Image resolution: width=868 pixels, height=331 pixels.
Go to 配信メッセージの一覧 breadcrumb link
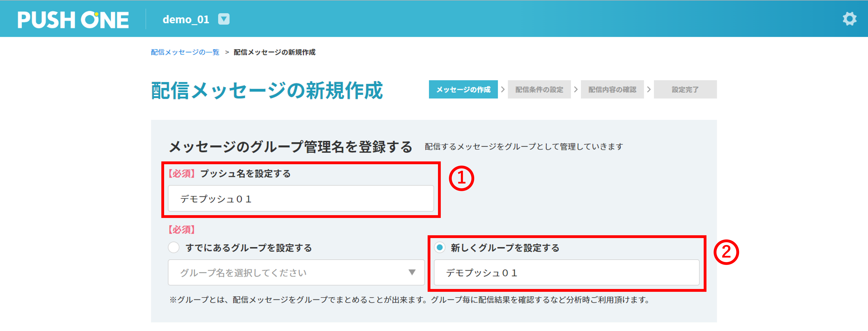coord(185,52)
